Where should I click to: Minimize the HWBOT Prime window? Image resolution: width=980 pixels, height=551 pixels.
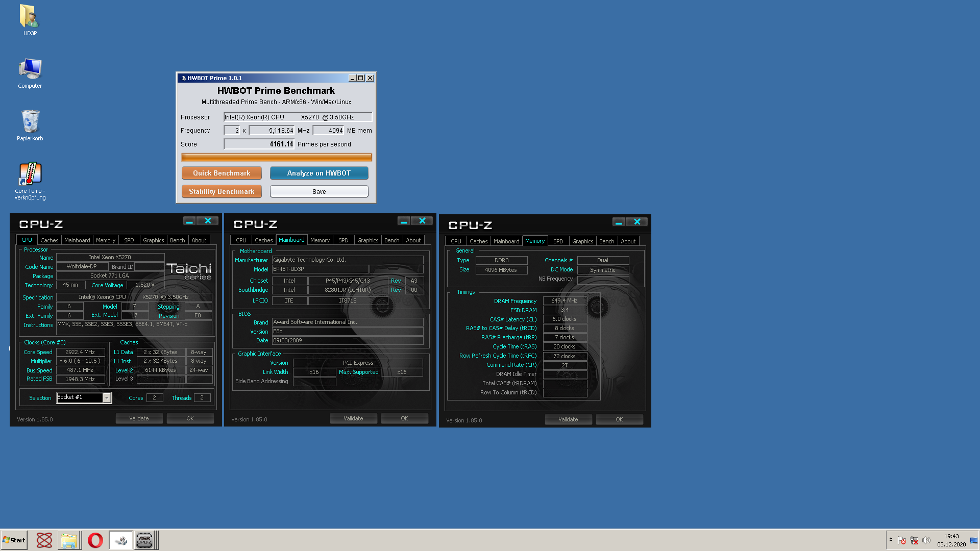(352, 78)
